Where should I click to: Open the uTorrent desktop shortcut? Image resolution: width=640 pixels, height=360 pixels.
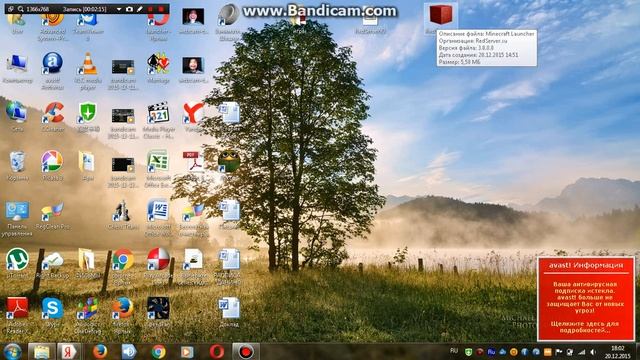(17, 260)
